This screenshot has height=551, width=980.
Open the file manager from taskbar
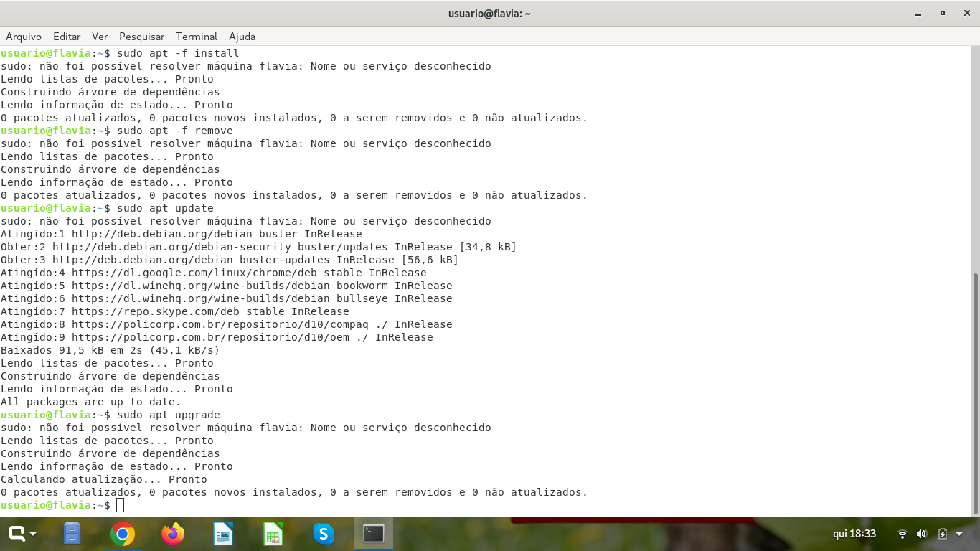[72, 533]
